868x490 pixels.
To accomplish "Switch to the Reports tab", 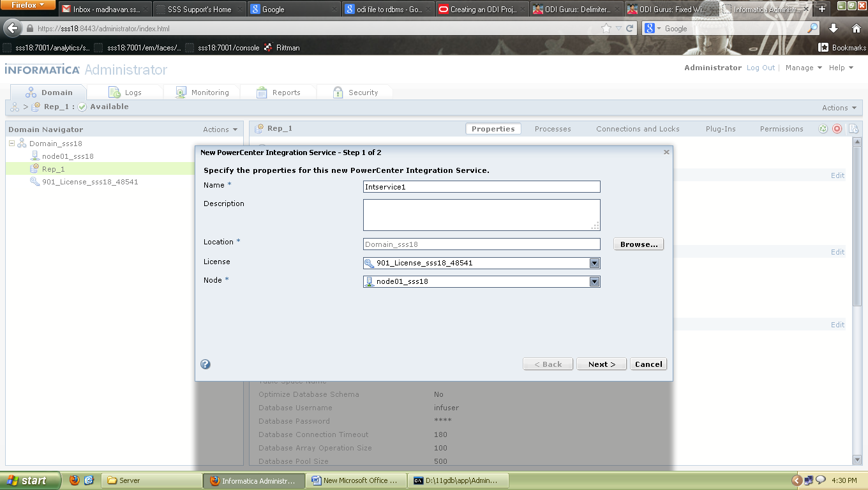I will coord(278,93).
